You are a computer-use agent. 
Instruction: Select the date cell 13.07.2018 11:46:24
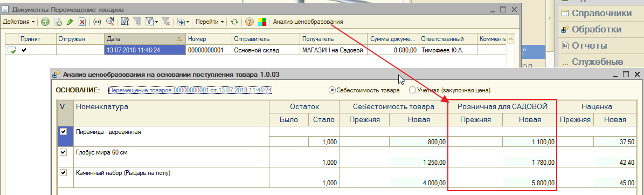click(x=145, y=50)
